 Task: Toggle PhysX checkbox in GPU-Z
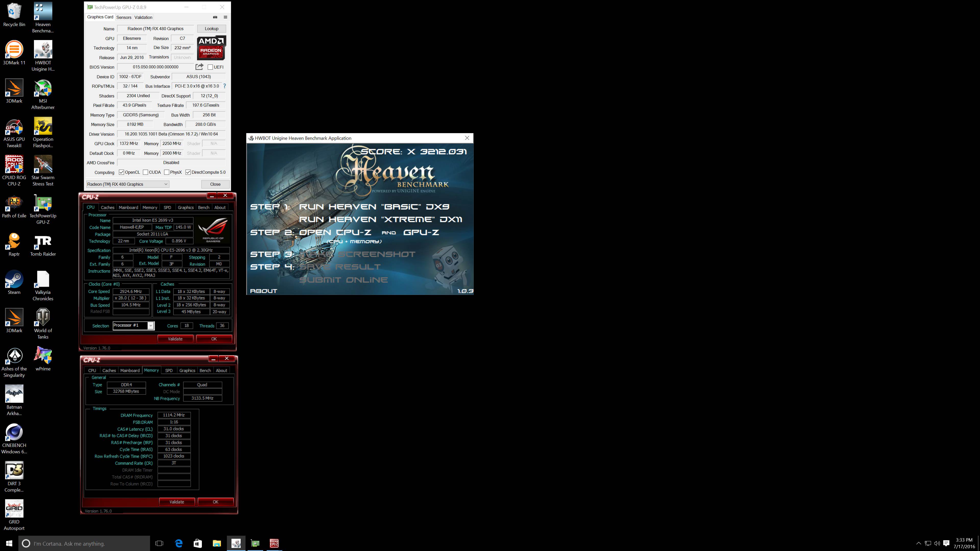pos(167,172)
